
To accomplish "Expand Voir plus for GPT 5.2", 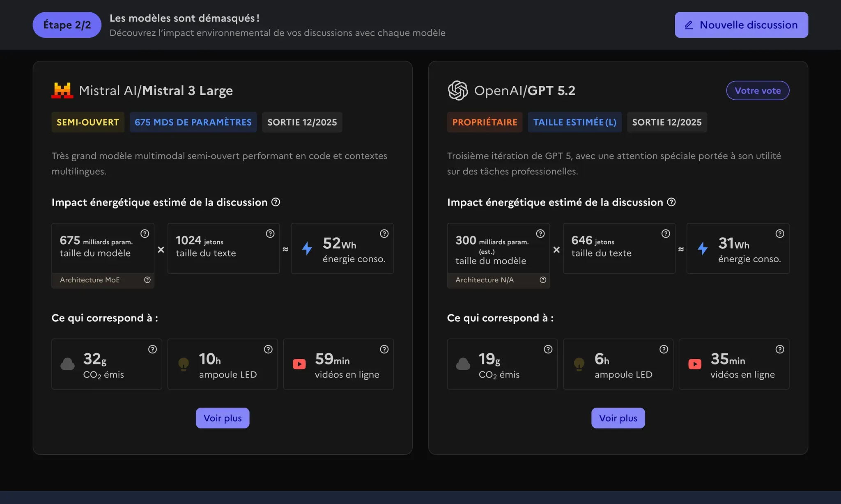I will pyautogui.click(x=618, y=418).
